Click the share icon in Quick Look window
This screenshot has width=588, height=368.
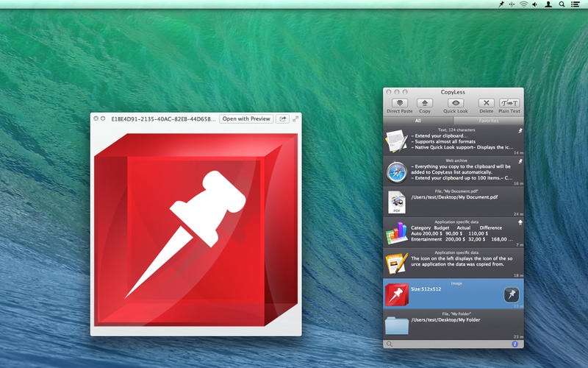(x=282, y=118)
